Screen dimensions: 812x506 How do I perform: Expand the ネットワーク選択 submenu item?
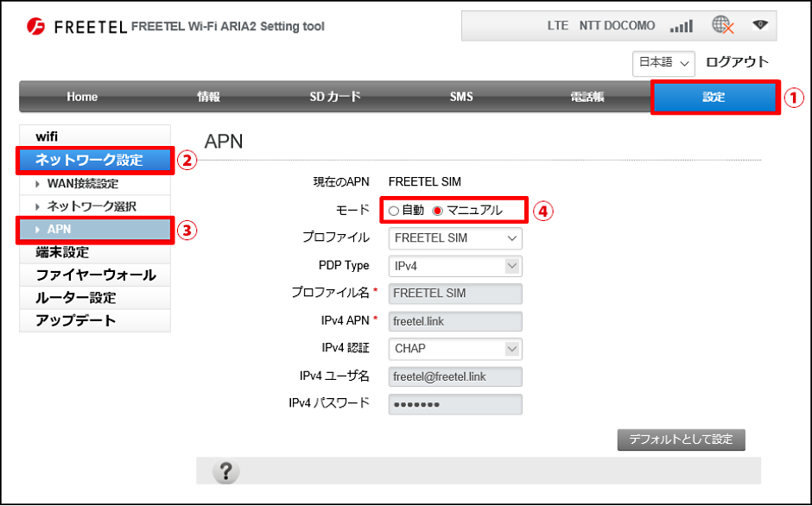click(x=95, y=206)
